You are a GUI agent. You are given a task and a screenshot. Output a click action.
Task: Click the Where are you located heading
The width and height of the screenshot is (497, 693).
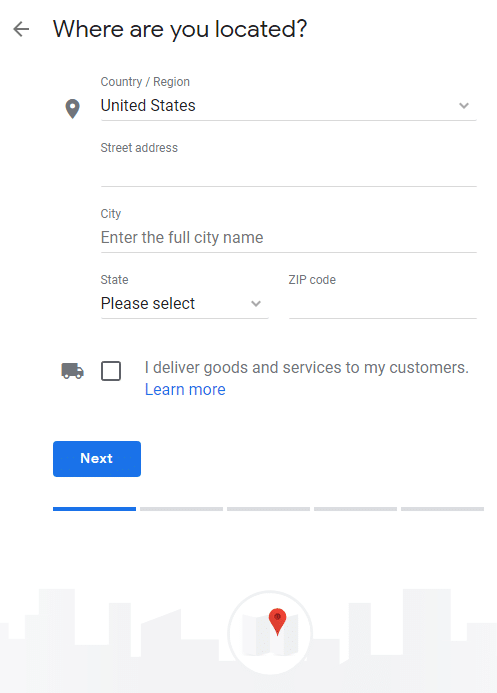click(x=180, y=29)
